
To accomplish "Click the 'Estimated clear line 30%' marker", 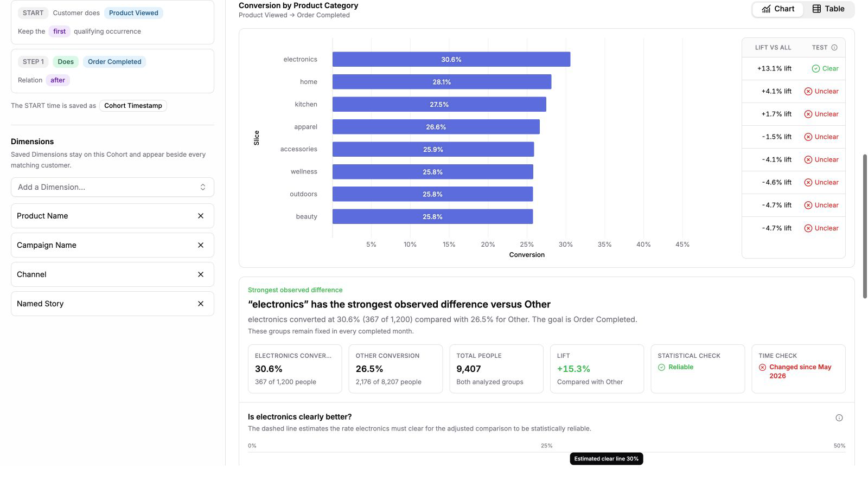I will pyautogui.click(x=607, y=459).
